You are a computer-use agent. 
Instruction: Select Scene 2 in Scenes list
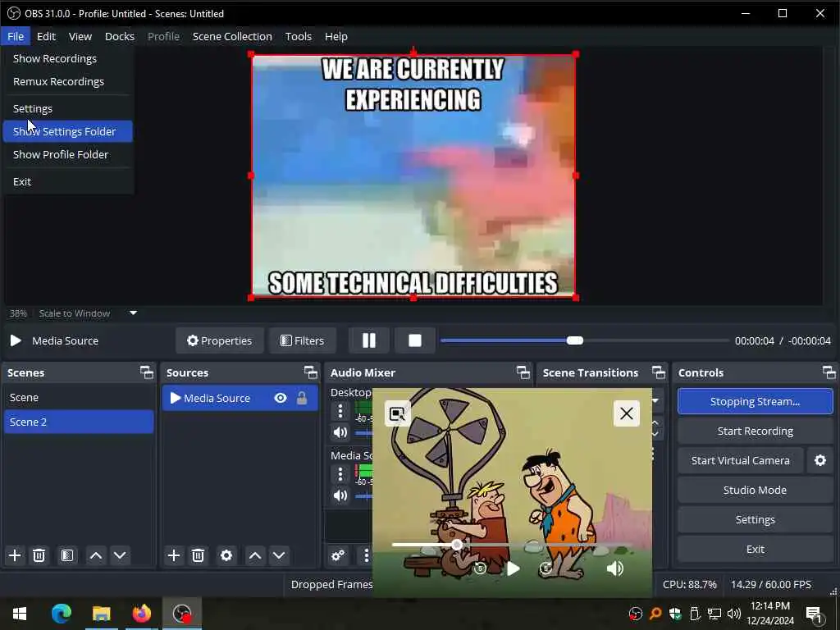78,422
